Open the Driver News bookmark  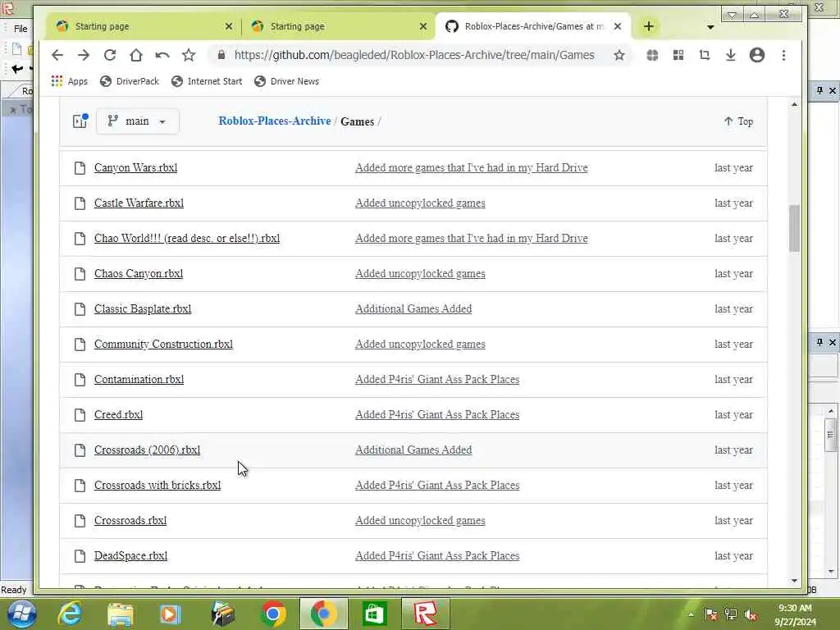click(x=286, y=81)
